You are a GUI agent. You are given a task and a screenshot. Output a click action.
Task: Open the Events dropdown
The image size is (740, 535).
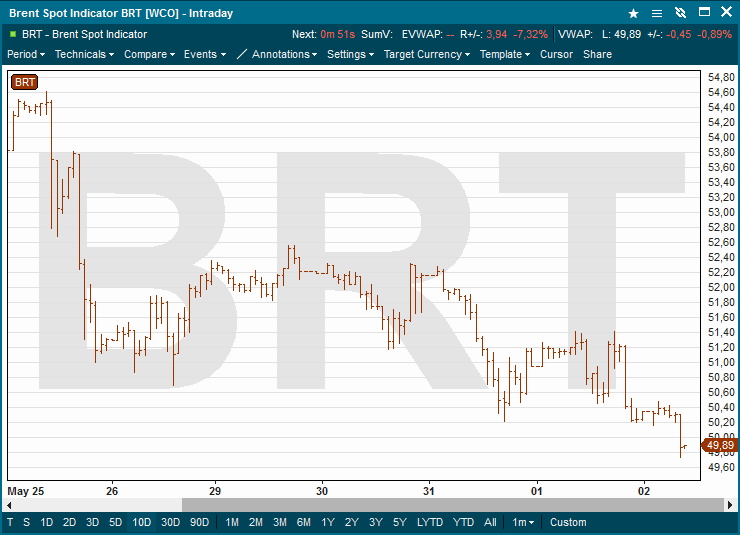[x=205, y=54]
